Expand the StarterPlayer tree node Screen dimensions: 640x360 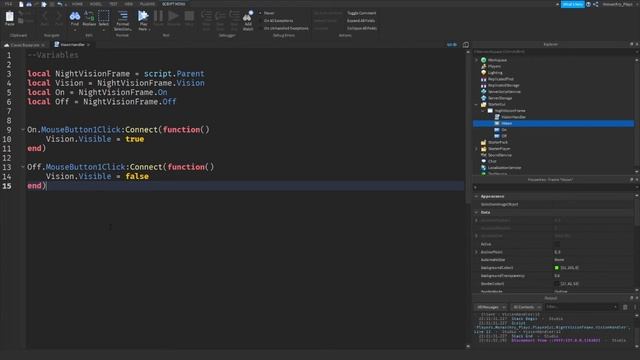(x=476, y=149)
